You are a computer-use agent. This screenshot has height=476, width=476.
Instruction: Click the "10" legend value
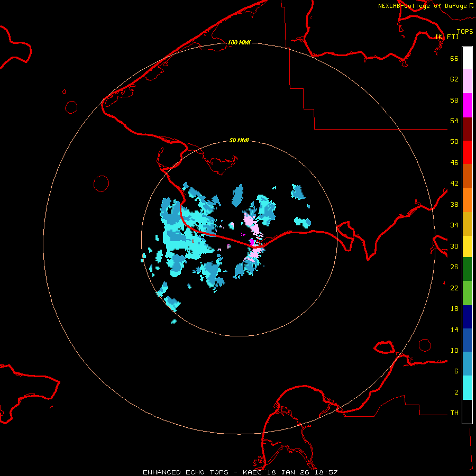[454, 350]
